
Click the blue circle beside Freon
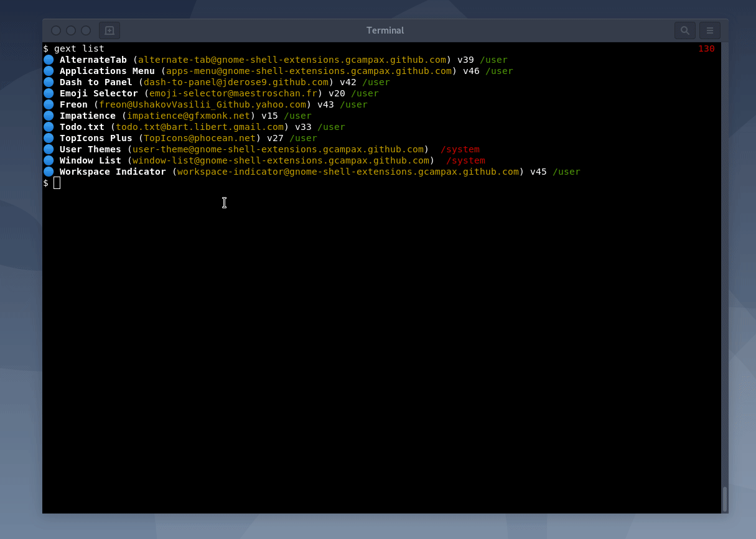49,105
